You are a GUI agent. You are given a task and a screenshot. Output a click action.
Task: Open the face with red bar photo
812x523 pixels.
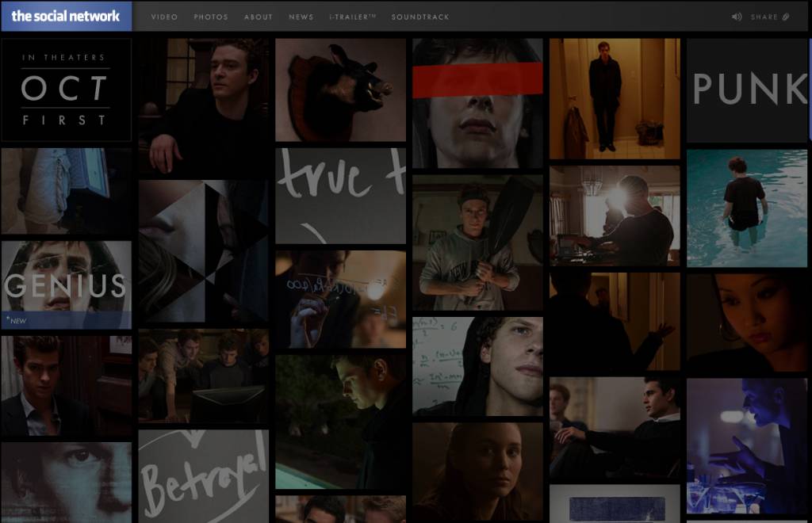[477, 103]
